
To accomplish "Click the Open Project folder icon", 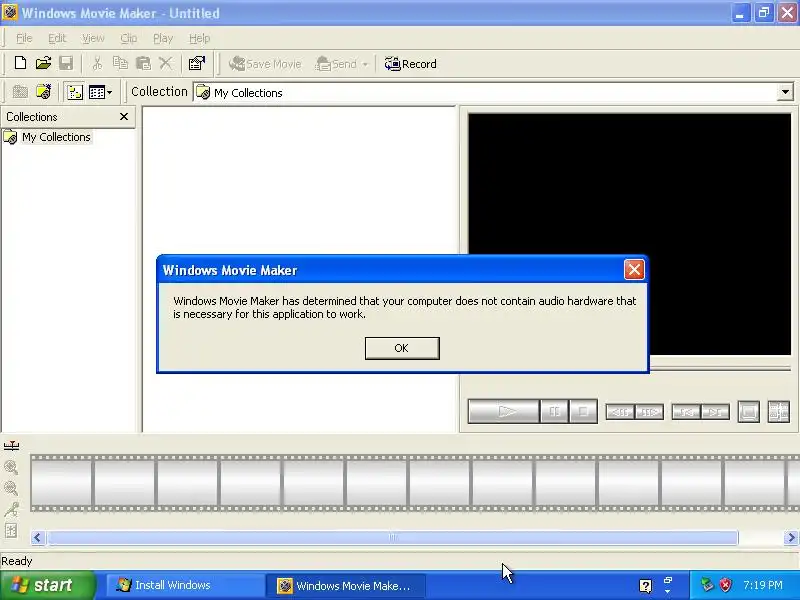I will click(x=43, y=63).
